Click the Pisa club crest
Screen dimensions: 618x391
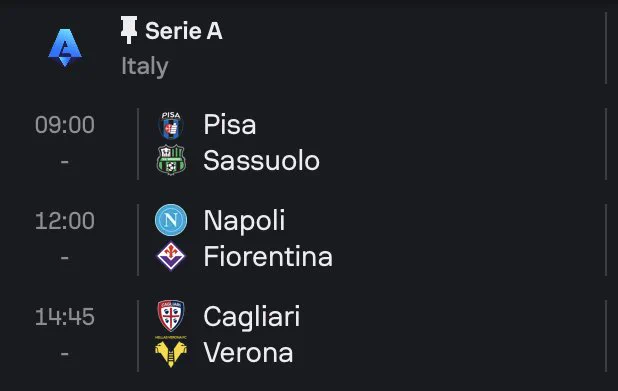(171, 125)
